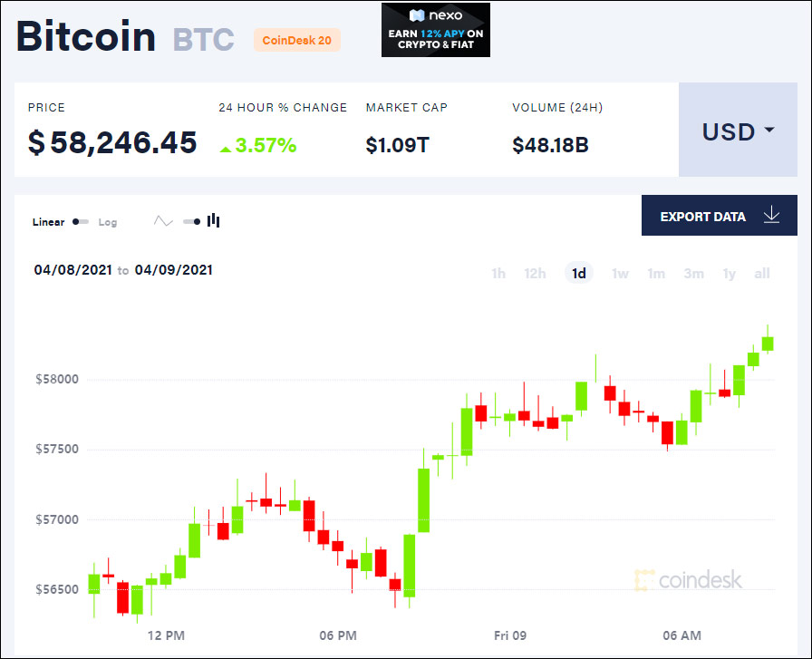Image resolution: width=812 pixels, height=659 pixels.
Task: Open the USD currency dropdown
Action: (x=739, y=131)
